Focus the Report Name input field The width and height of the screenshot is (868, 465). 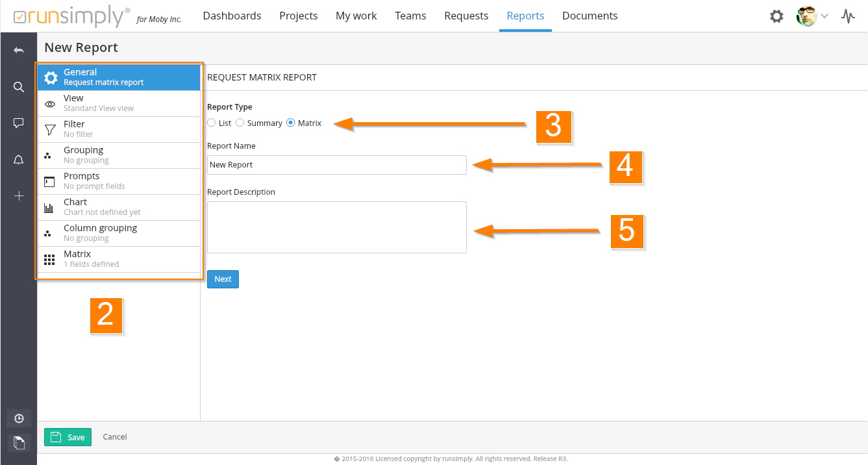336,165
